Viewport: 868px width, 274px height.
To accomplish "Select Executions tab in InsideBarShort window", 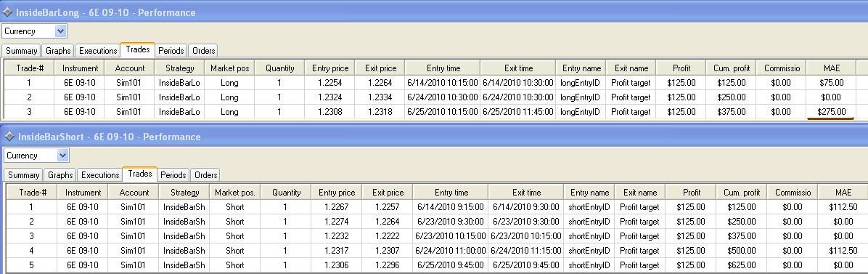I will [x=100, y=174].
